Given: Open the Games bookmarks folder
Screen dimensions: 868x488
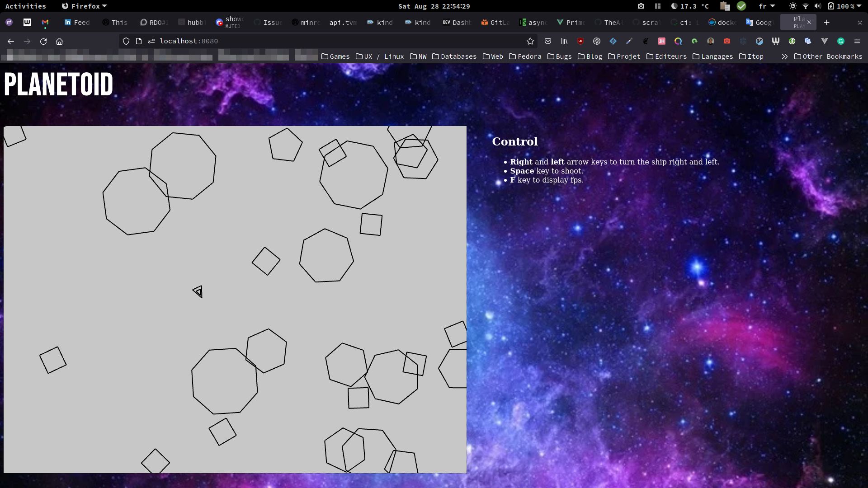Looking at the screenshot, I should (x=335, y=56).
